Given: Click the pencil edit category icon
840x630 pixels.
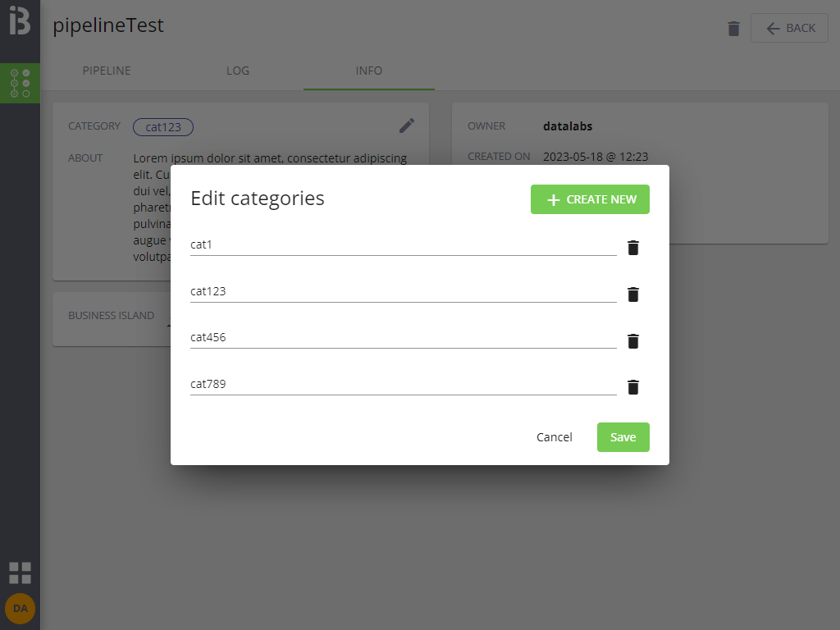Looking at the screenshot, I should pyautogui.click(x=407, y=126).
